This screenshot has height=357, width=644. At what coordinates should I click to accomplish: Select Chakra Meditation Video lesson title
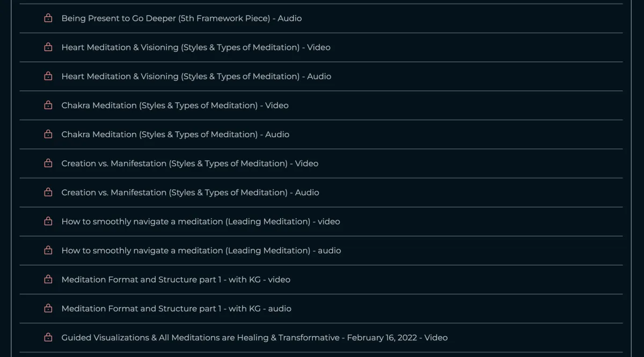click(175, 105)
